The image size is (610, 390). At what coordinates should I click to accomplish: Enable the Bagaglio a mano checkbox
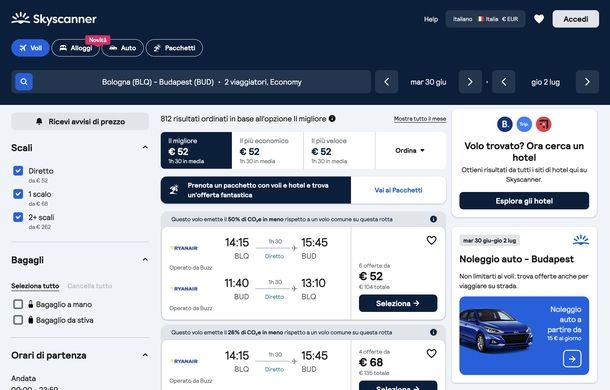18,304
